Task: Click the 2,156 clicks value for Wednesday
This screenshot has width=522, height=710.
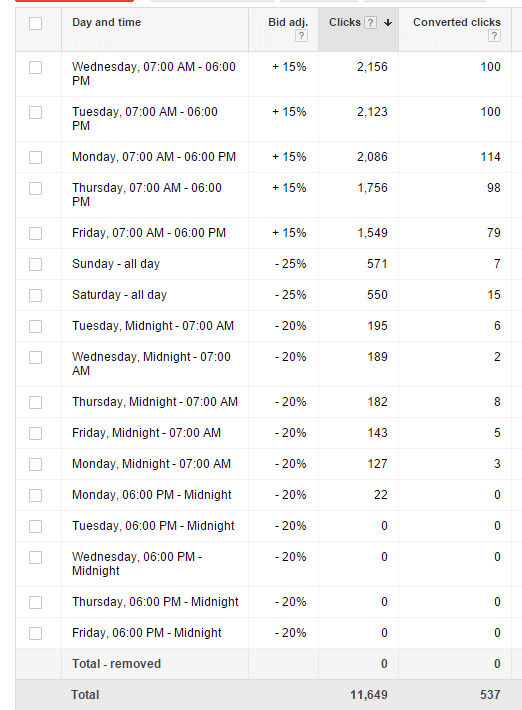Action: click(372, 67)
